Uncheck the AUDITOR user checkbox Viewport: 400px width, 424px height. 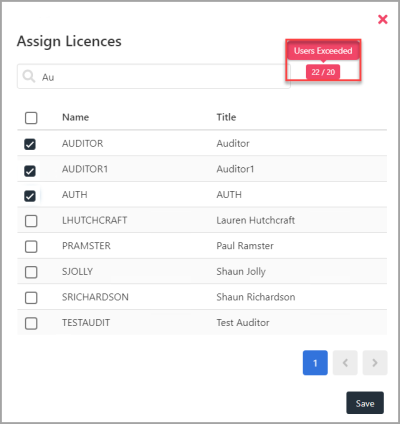pyautogui.click(x=30, y=144)
